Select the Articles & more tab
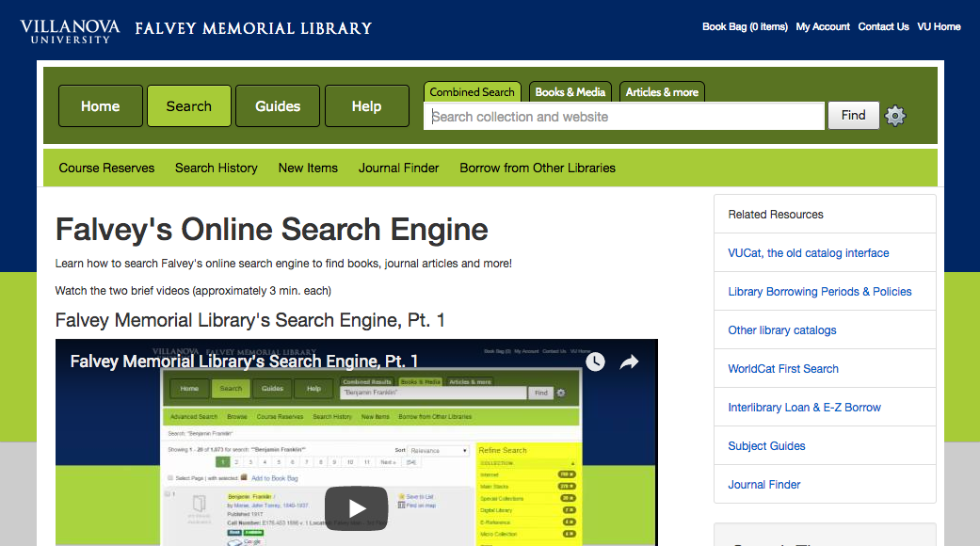Image resolution: width=980 pixels, height=546 pixels. pyautogui.click(x=662, y=92)
